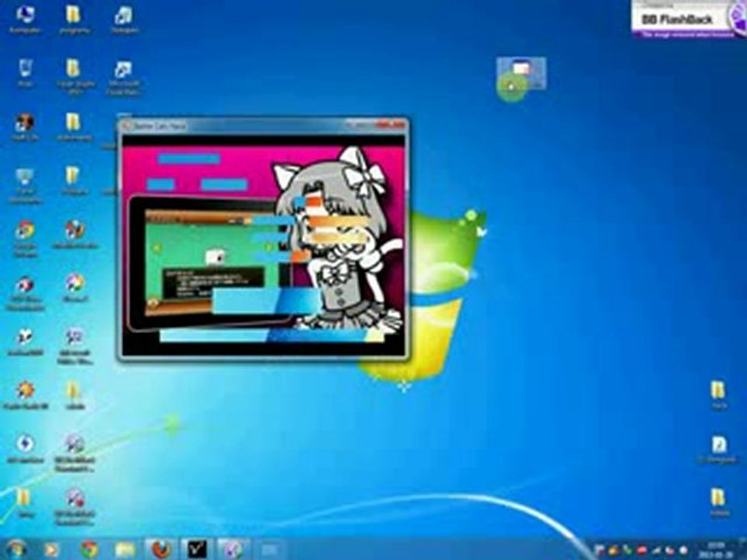Click the faded taskbar window button
The image size is (747, 560).
269,550
